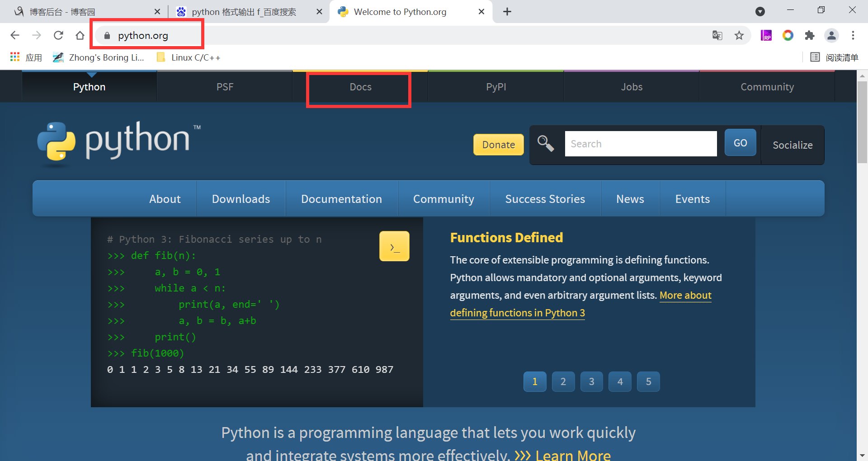Open the Community main navigation menu
Image resolution: width=868 pixels, height=461 pixels.
point(444,199)
